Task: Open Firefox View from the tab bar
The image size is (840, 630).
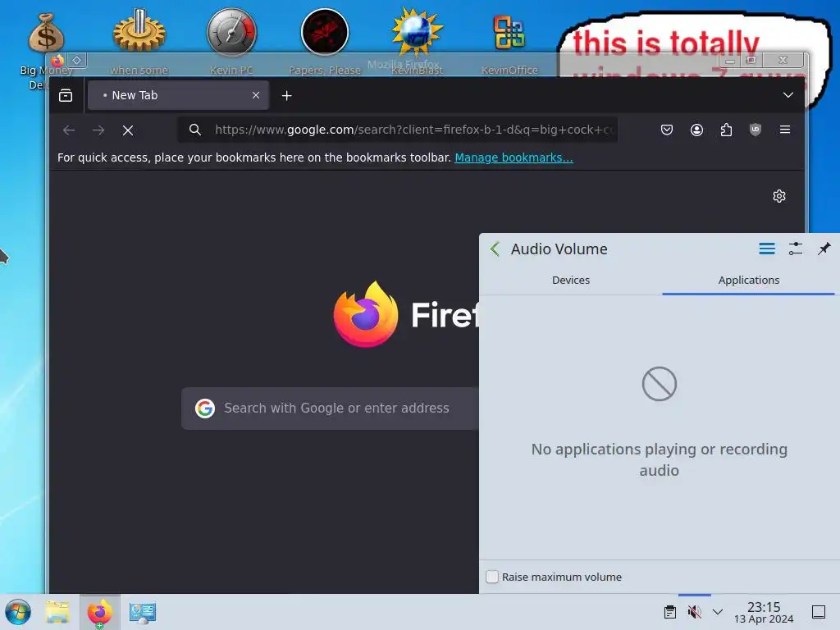Action: point(66,95)
